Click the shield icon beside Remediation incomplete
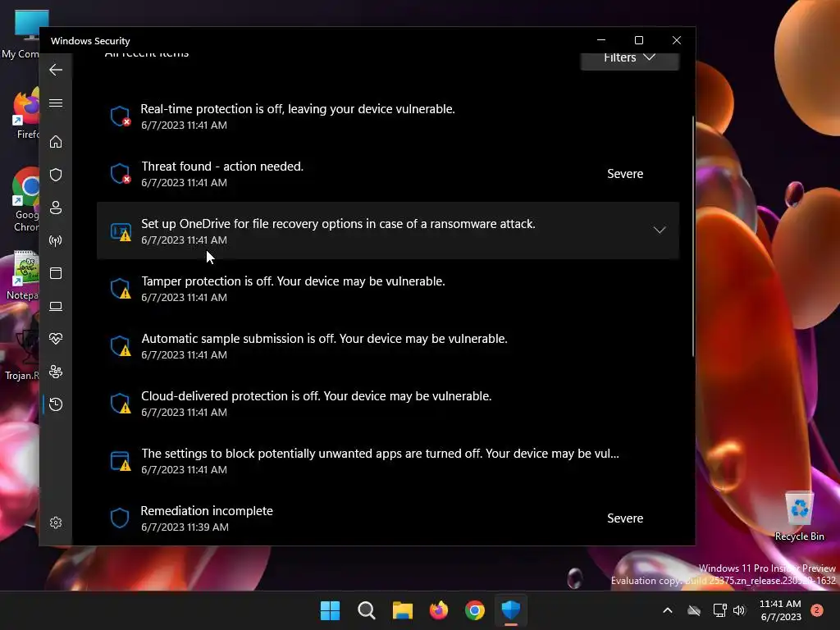840x630 pixels. 120,518
